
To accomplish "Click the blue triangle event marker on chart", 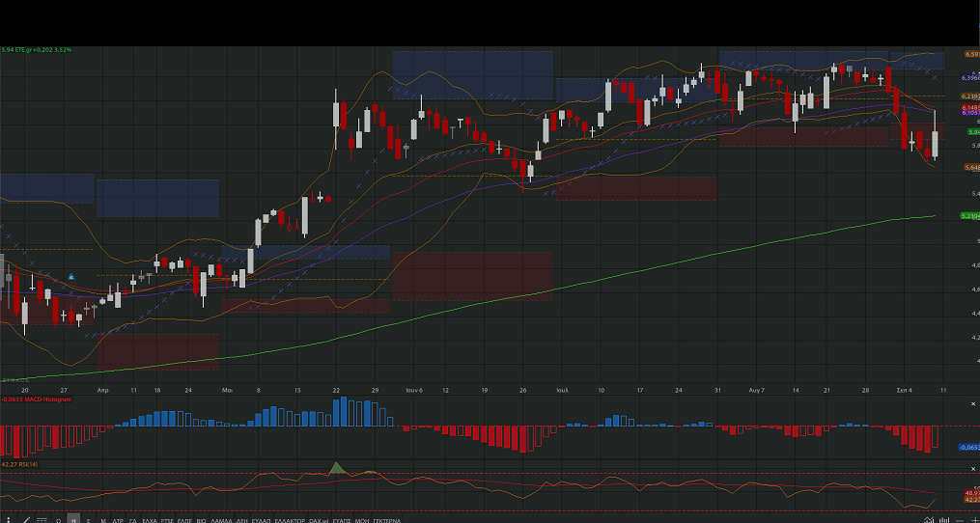I will tap(71, 276).
